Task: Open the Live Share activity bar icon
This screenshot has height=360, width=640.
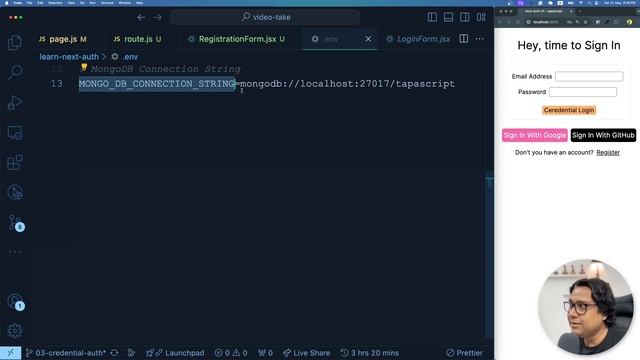Action: point(15,192)
